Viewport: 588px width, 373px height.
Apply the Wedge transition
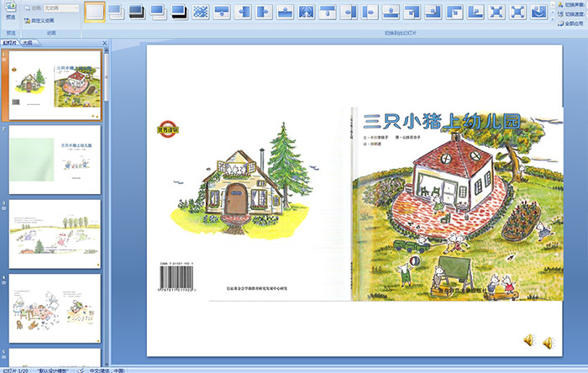pyautogui.click(x=307, y=12)
